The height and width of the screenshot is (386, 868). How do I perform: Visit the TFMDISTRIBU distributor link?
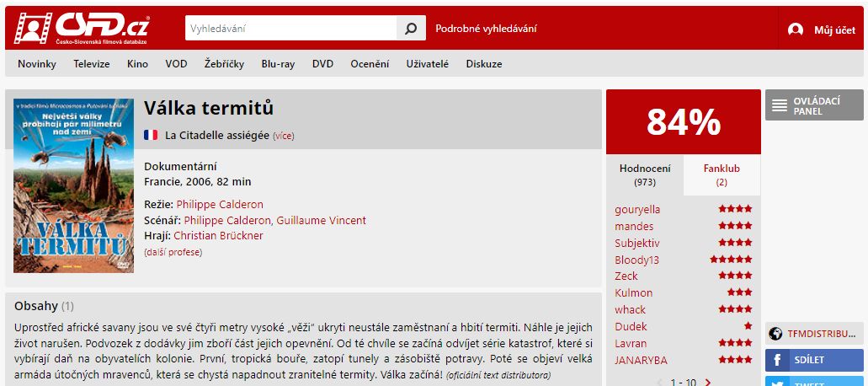coord(814,334)
